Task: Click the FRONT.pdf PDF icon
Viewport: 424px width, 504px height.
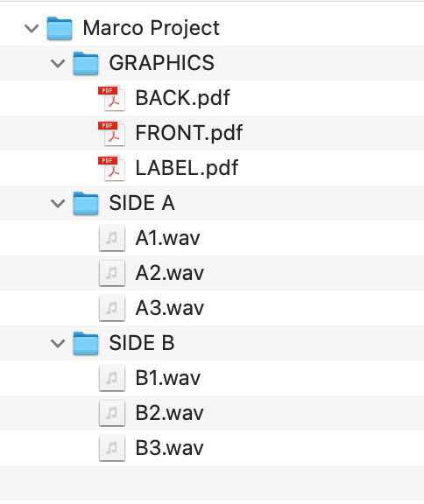Action: [111, 133]
